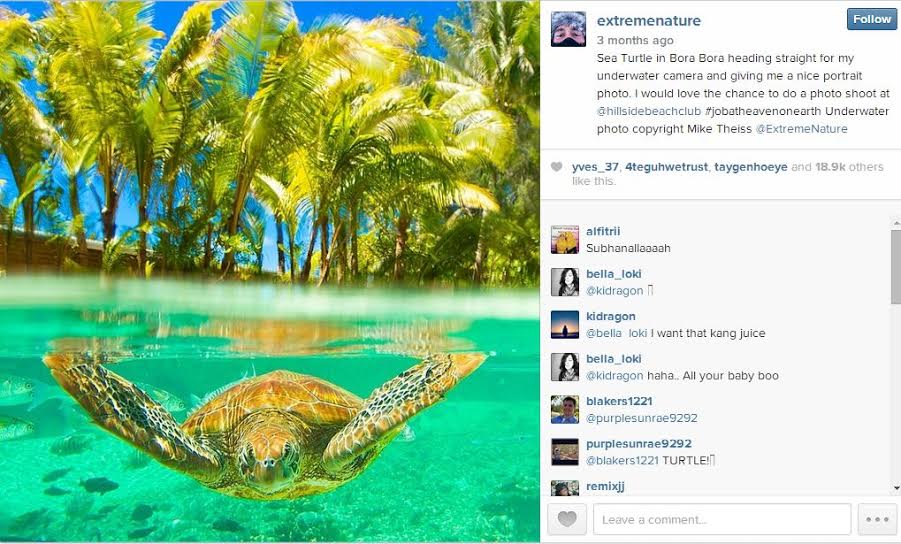Click purplesunrae9292's profile avatar

[x=565, y=452]
